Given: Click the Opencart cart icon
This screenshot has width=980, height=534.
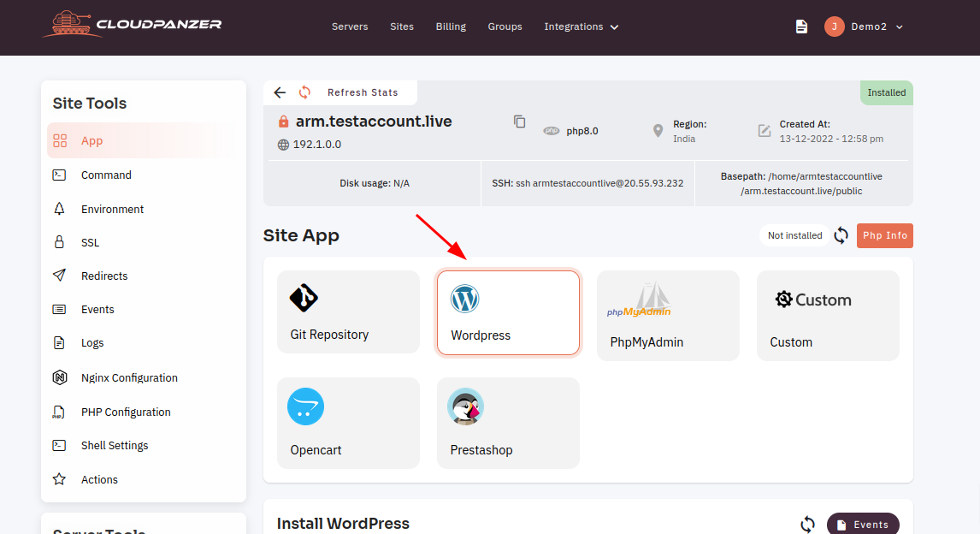Looking at the screenshot, I should [305, 406].
